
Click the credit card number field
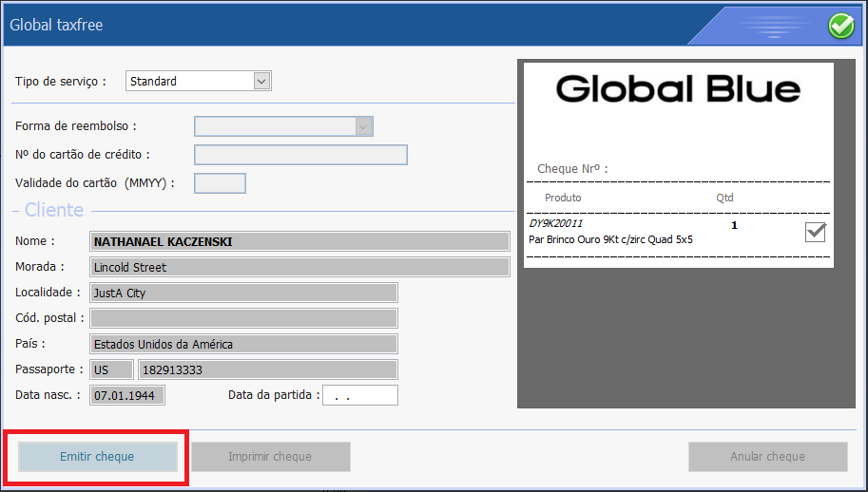tap(300, 155)
